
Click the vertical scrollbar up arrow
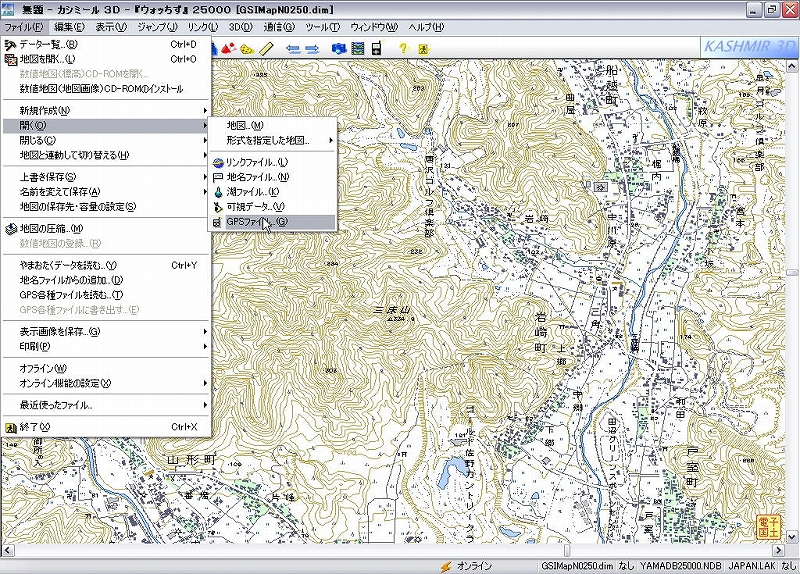792,66
